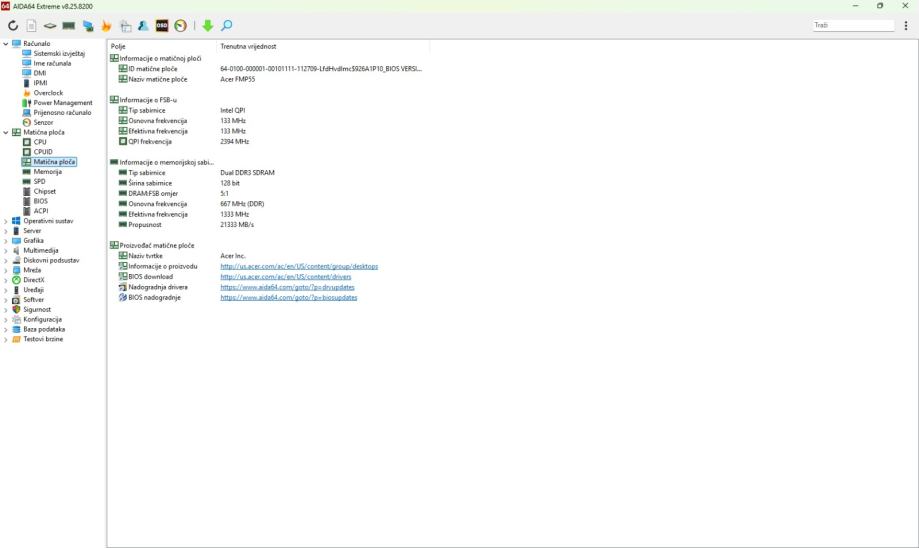919x548 pixels.
Task: Select Ime računala tree item
Action: pyautogui.click(x=52, y=63)
